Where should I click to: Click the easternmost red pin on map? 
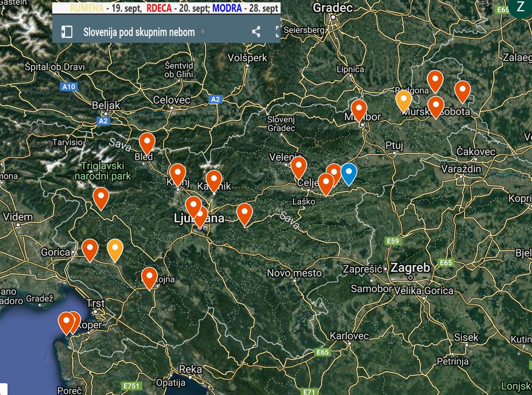coord(462,90)
